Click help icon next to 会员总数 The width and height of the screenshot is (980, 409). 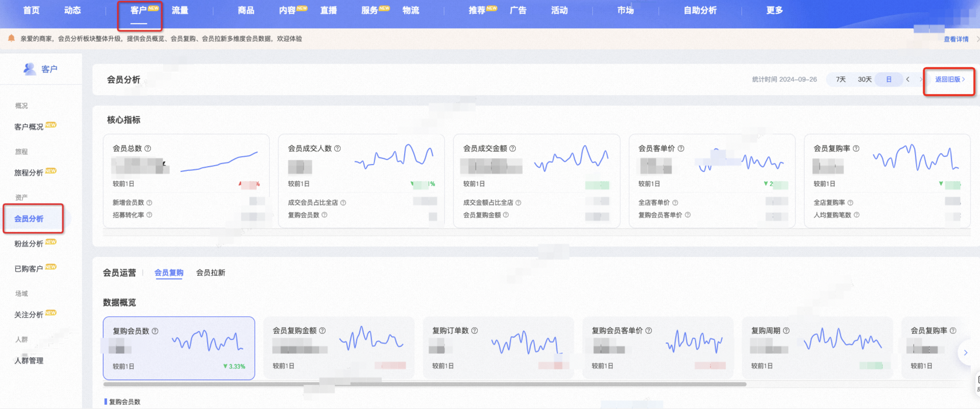click(148, 148)
